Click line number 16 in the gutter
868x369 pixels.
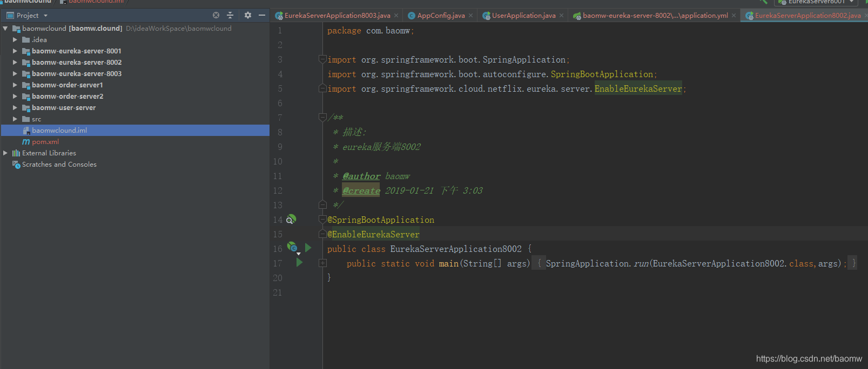click(x=277, y=249)
